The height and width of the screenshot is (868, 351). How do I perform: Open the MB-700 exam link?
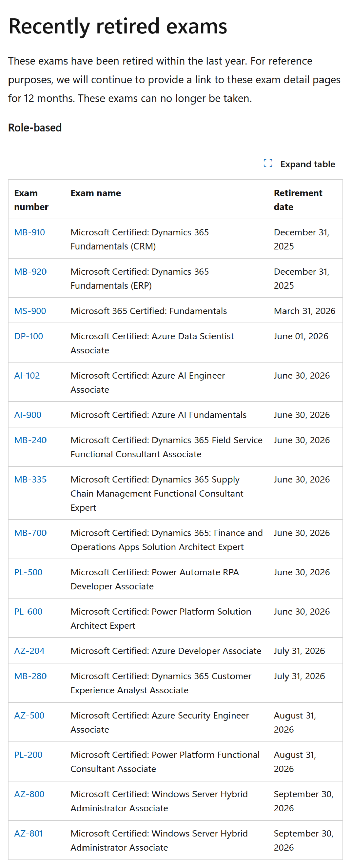[x=30, y=533]
